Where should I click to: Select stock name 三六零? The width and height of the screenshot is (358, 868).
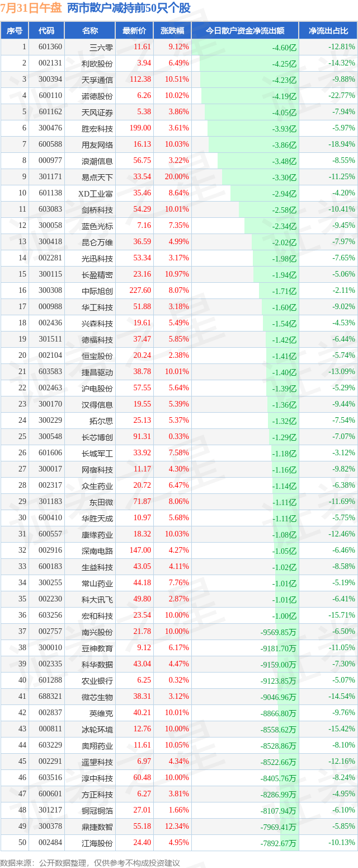[x=101, y=47]
